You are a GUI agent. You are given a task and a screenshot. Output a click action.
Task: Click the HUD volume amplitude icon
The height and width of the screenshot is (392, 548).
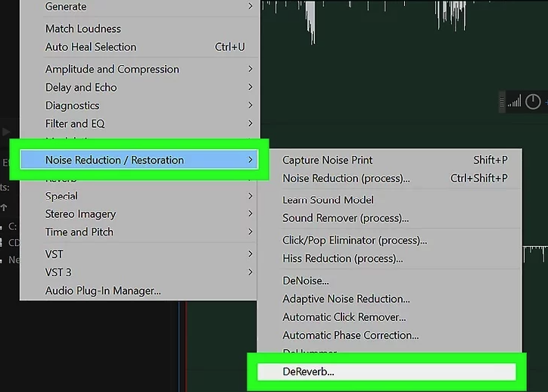(x=515, y=101)
